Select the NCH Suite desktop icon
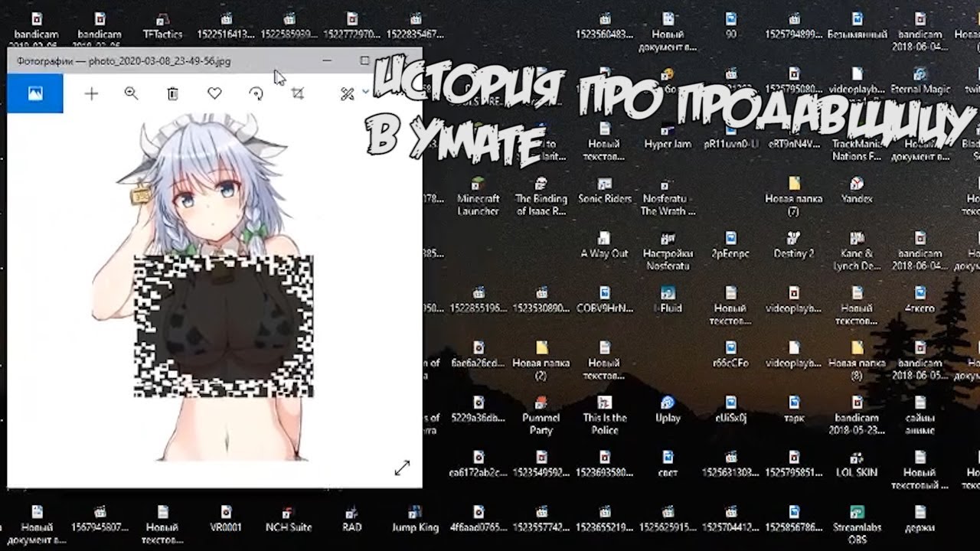The height and width of the screenshot is (551, 980). [x=289, y=519]
